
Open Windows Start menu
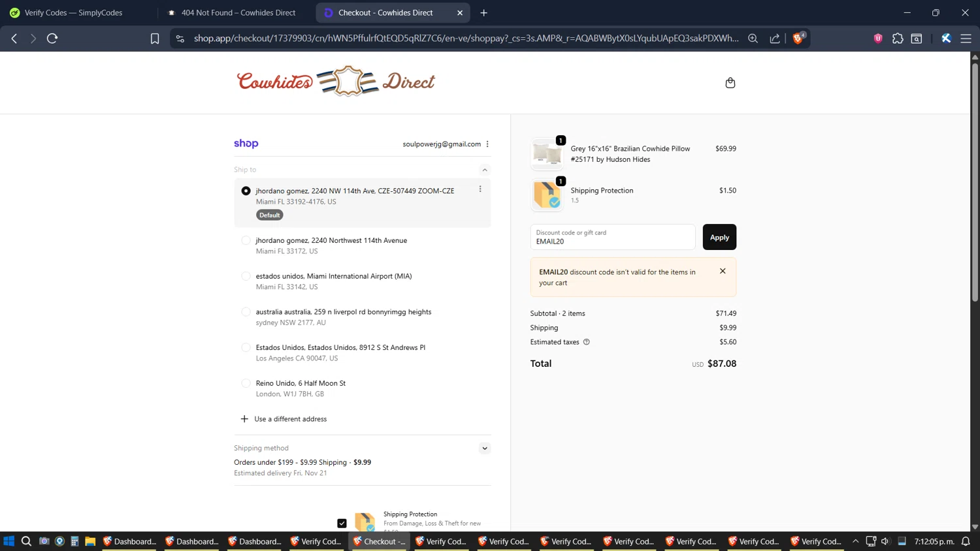(9, 541)
